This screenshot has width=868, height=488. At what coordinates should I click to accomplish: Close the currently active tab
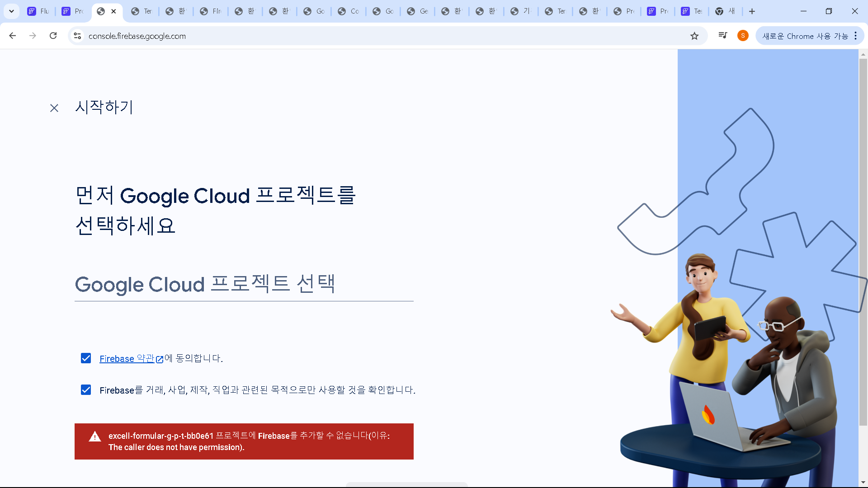click(x=113, y=11)
